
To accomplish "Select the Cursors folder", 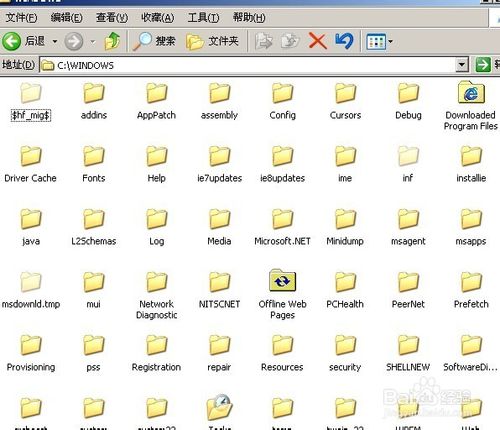I will (x=345, y=102).
